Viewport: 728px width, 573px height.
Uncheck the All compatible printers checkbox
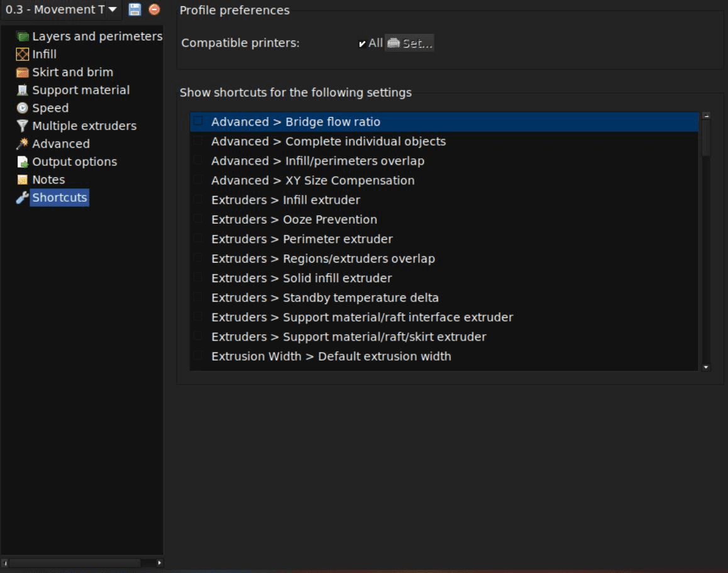[362, 43]
